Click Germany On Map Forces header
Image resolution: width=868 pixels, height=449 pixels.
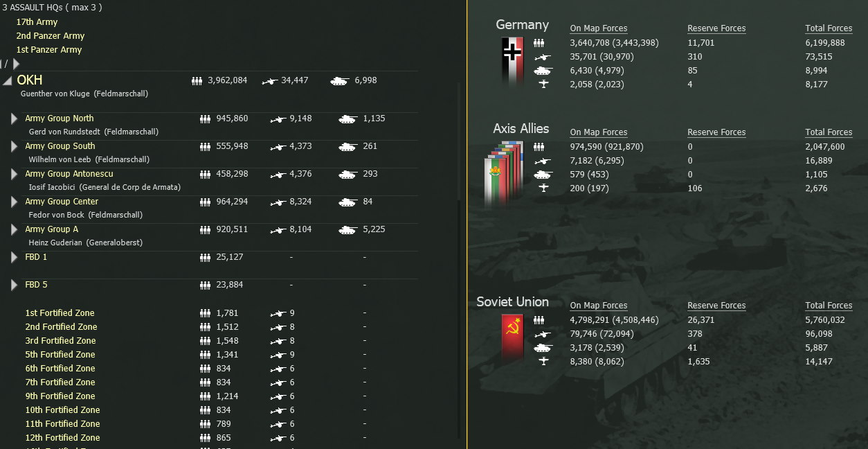coord(599,28)
